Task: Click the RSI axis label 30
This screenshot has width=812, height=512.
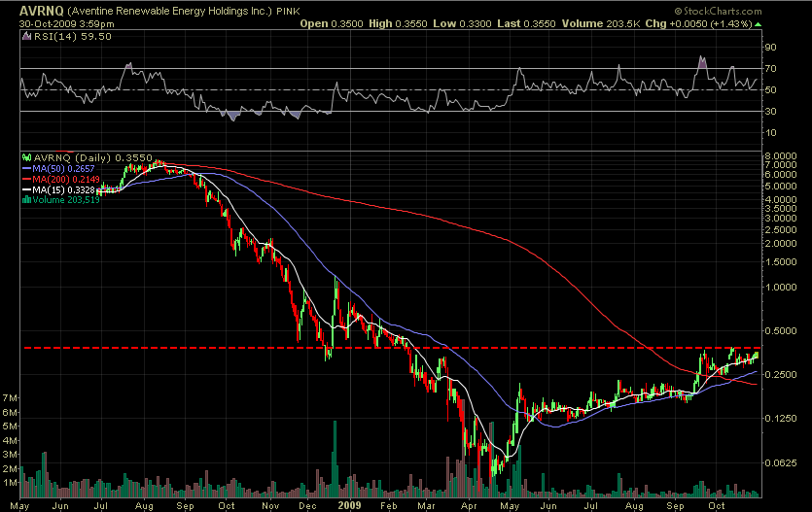Action: [770, 111]
